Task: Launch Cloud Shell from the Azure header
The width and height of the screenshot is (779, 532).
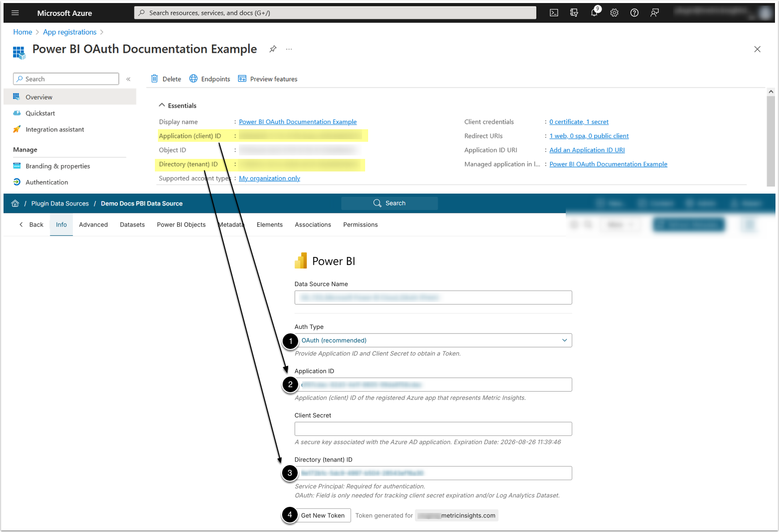Action: [x=554, y=13]
